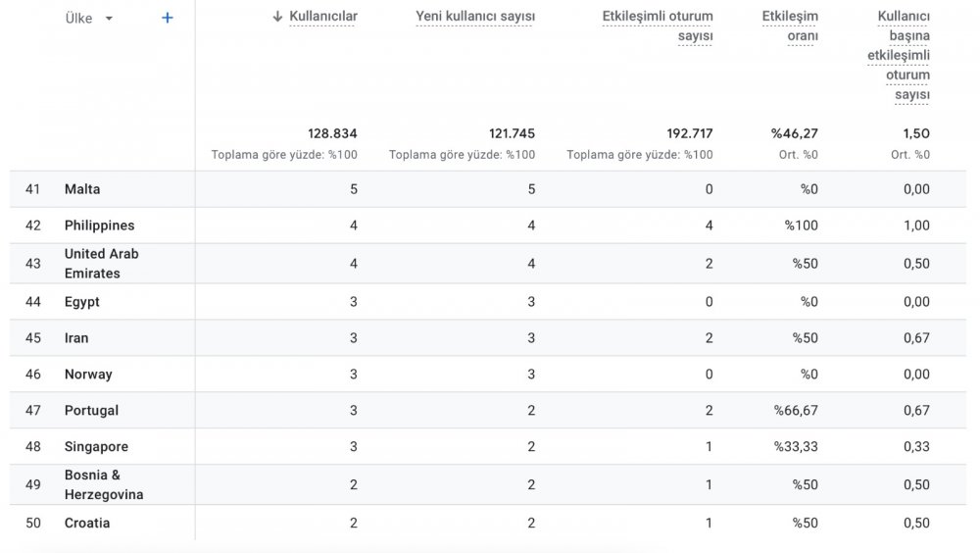The image size is (980, 553).
Task: Click the sort arrow beside Kullanıcılar
Action: (277, 17)
